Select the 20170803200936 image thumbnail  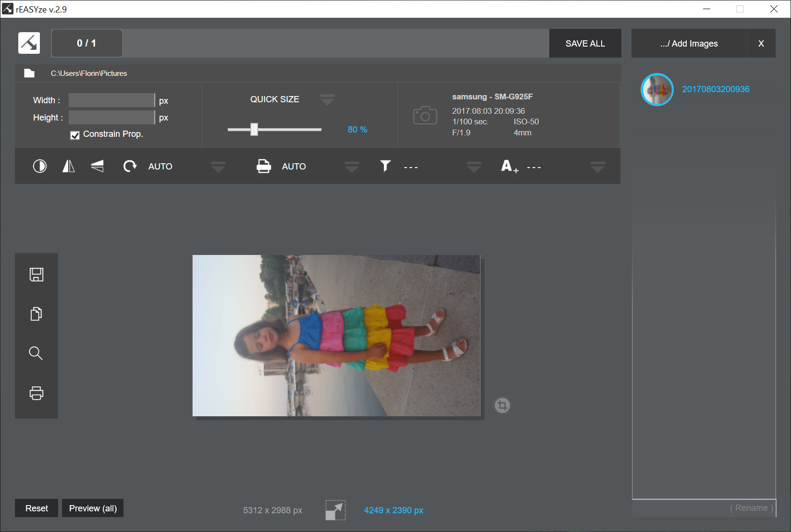(657, 89)
